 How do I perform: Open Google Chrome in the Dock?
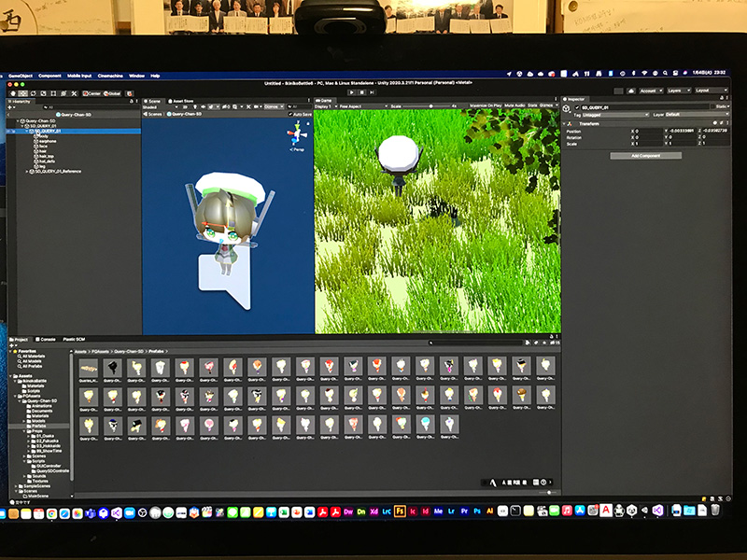[x=51, y=513]
